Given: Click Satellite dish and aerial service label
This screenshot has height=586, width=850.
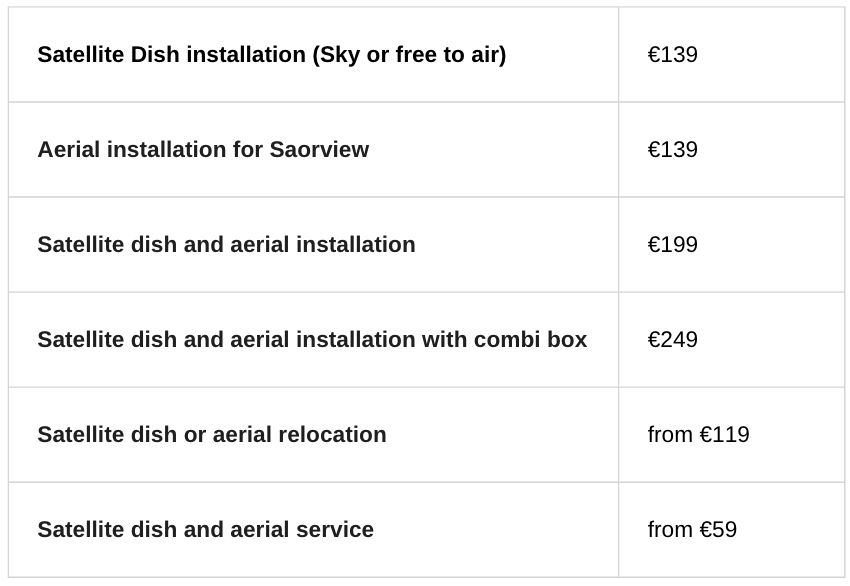Looking at the screenshot, I should (205, 530).
